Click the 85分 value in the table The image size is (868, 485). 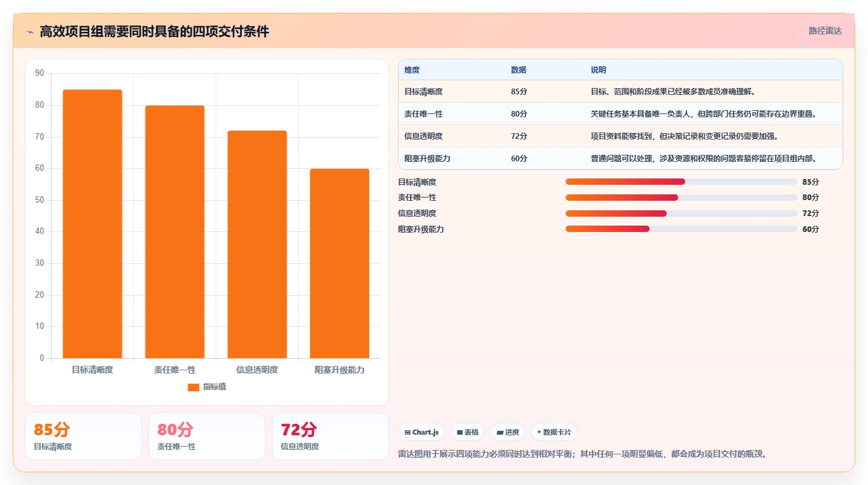519,92
